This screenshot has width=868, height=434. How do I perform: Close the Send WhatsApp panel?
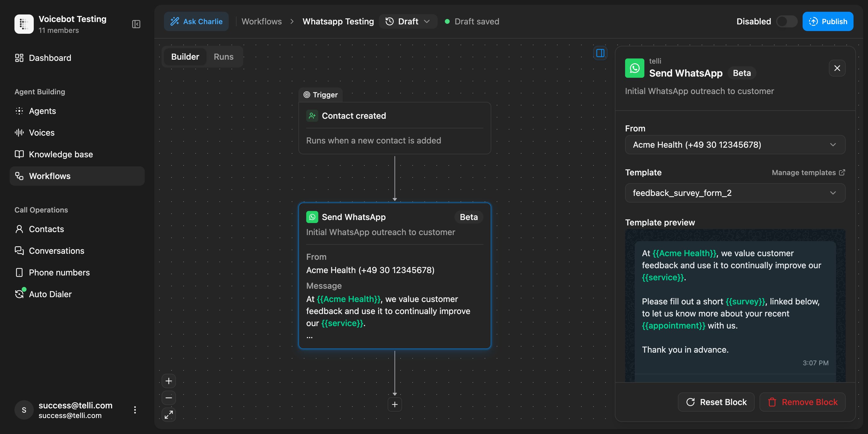point(837,68)
